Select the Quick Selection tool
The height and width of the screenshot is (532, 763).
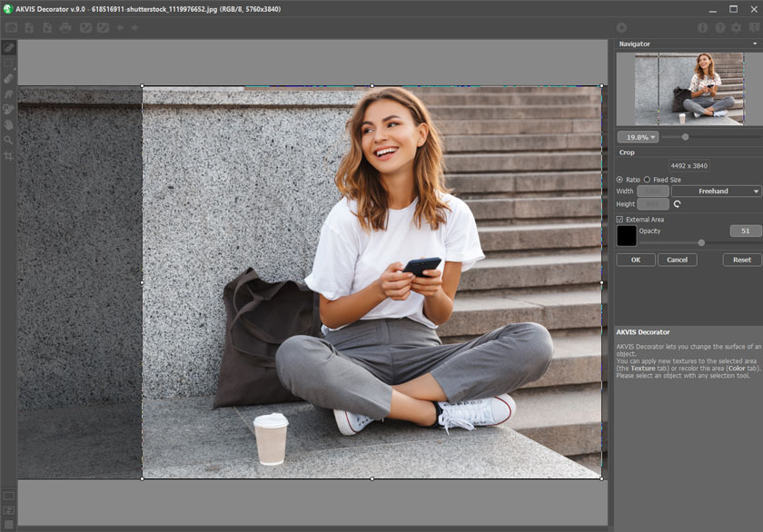coord(9,47)
